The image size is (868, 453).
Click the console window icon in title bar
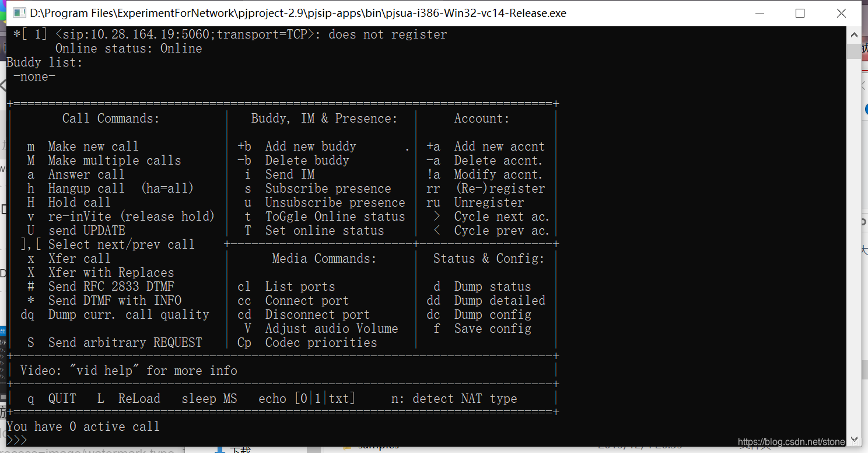(19, 13)
